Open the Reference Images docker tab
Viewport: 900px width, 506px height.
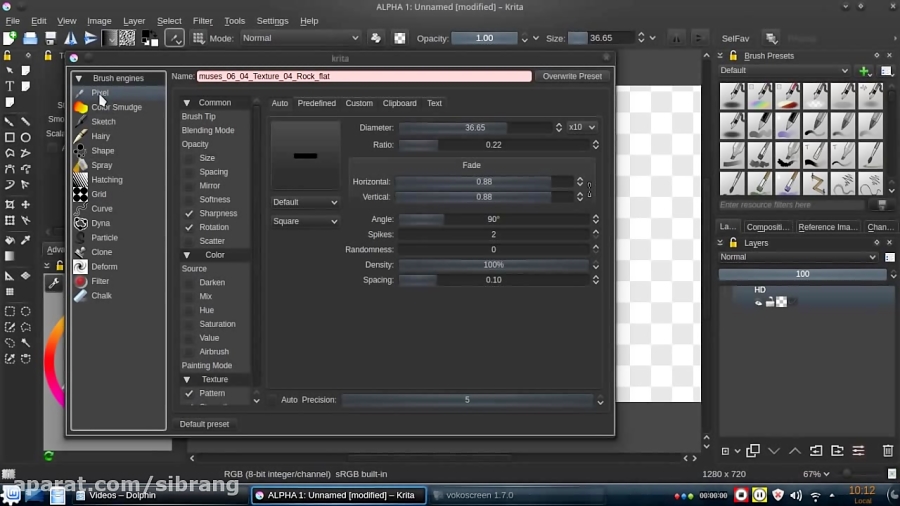[827, 227]
